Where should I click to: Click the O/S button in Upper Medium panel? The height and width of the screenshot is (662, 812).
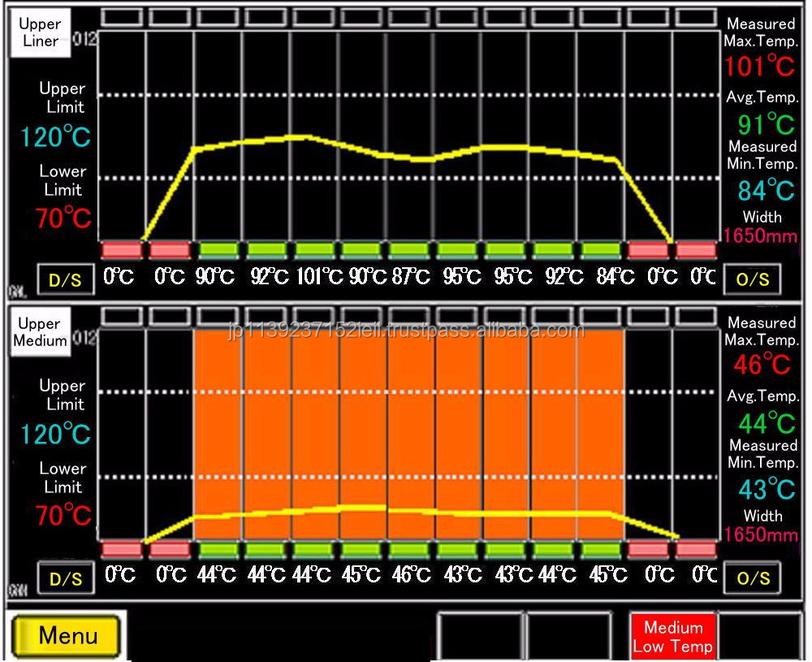point(752,578)
